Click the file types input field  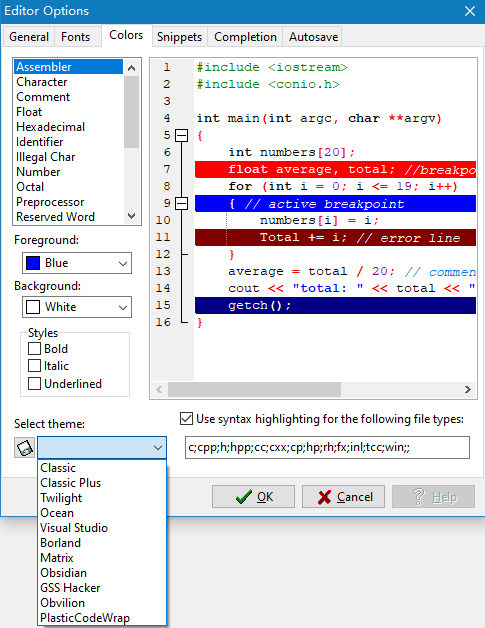(x=327, y=447)
